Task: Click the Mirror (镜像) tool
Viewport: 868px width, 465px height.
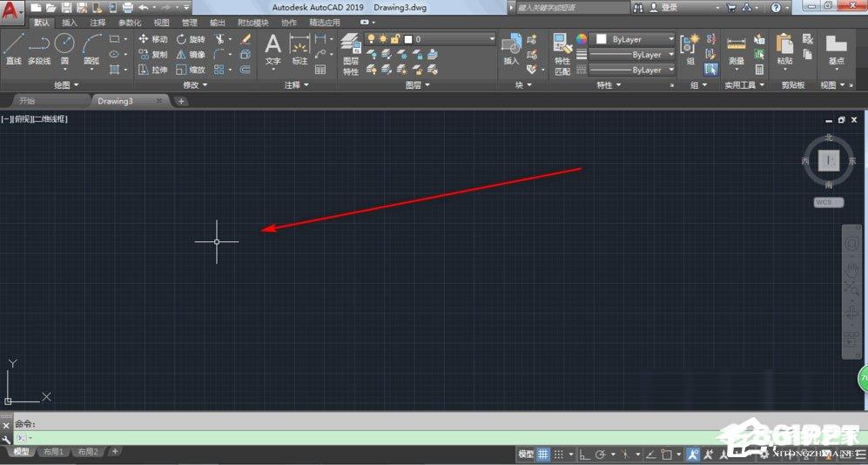Action: coord(191,54)
